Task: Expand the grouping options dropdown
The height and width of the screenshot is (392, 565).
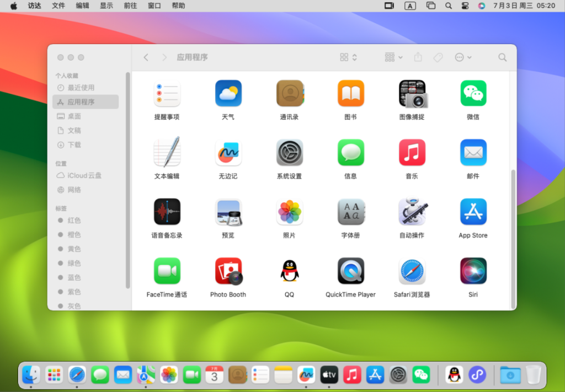Action: click(393, 57)
